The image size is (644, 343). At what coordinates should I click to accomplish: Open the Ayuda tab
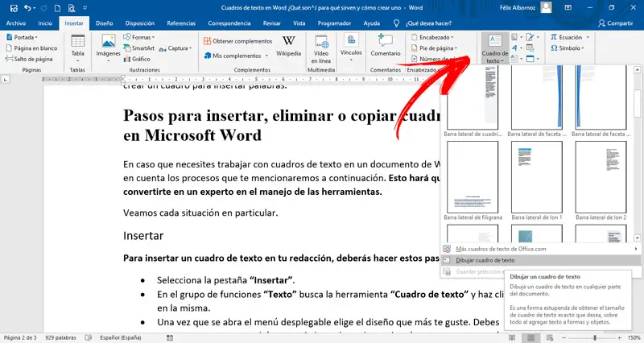pyautogui.click(x=372, y=23)
